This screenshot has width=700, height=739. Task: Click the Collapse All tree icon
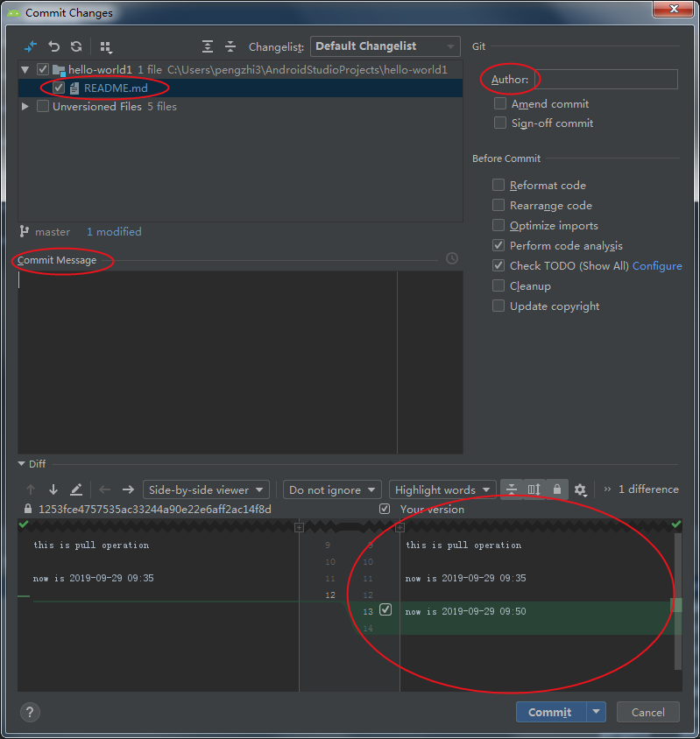click(230, 46)
